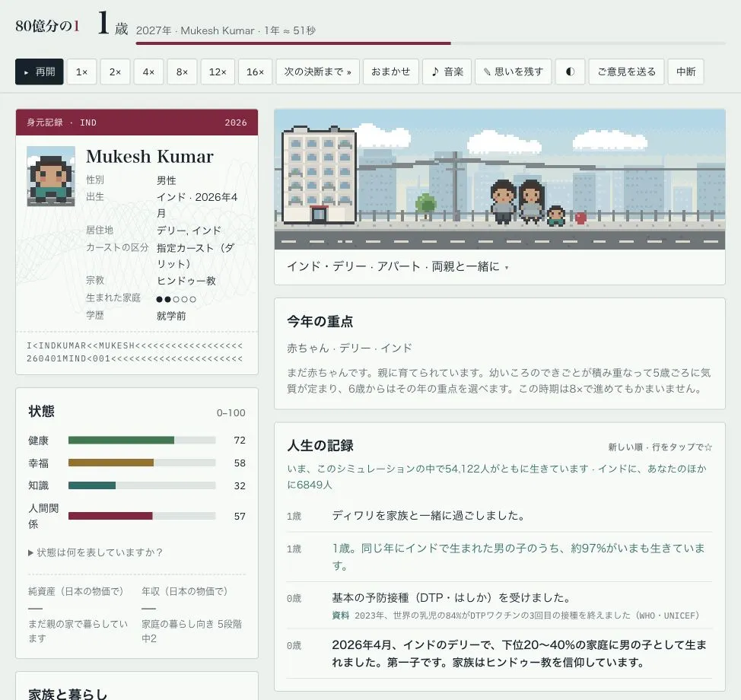
Task: Click the 再開 resume button
Action: point(40,72)
